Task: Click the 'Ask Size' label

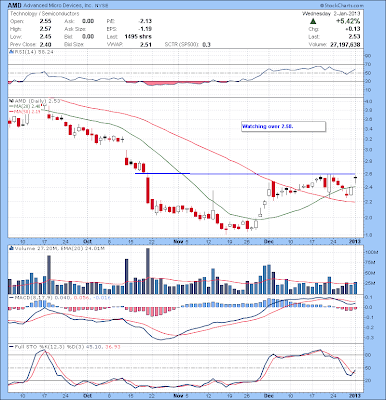Action: pos(75,29)
